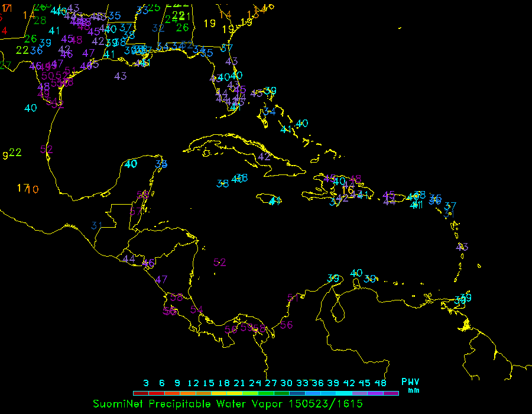Click the cyan 40 reading on Yucatan Peninsula
The image size is (532, 414).
click(131, 164)
